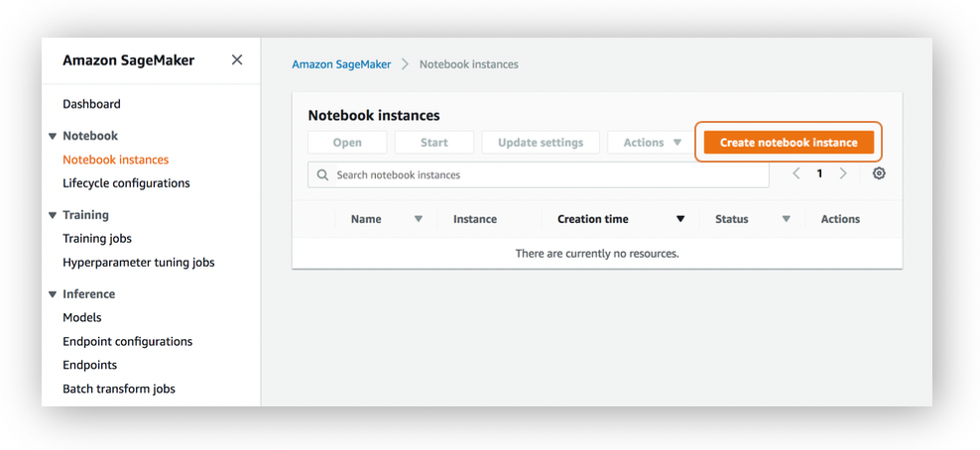
Task: Collapse the Inference section in sidebar
Action: pyautogui.click(x=53, y=294)
